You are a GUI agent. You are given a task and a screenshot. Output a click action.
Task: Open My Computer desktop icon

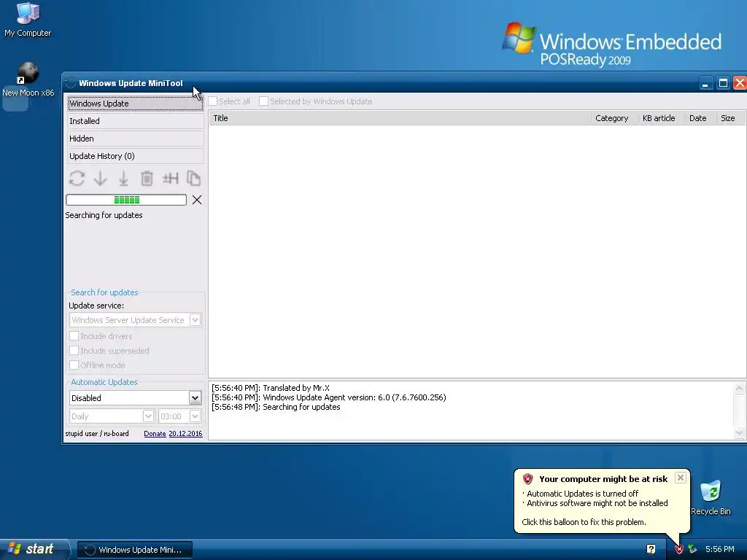point(28,20)
